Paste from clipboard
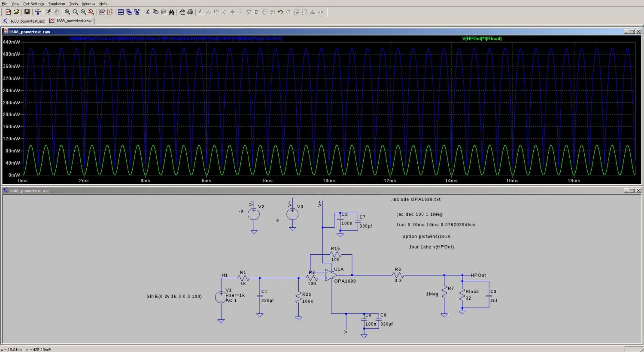Image resolution: width=644 pixels, height=352 pixels. pyautogui.click(x=164, y=12)
